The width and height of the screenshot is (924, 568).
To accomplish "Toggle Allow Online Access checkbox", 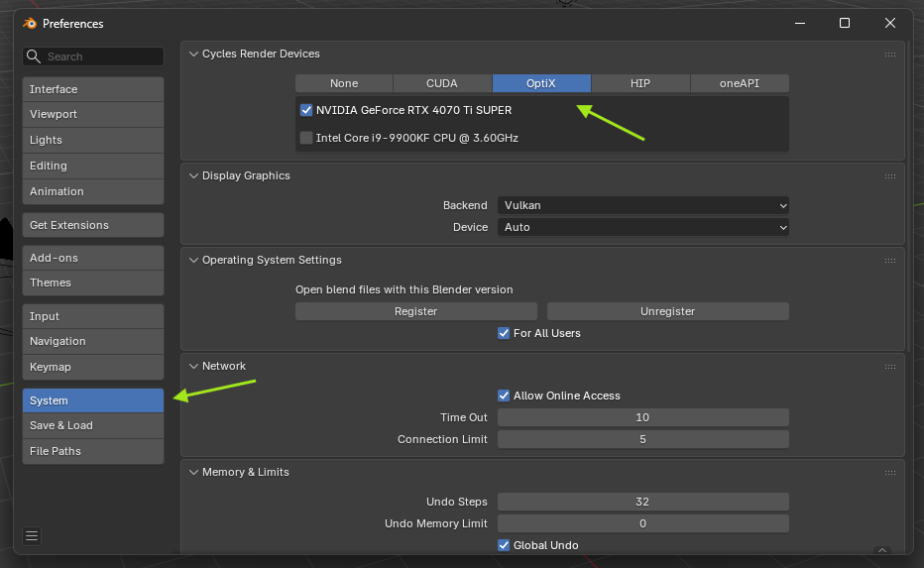I will click(504, 396).
